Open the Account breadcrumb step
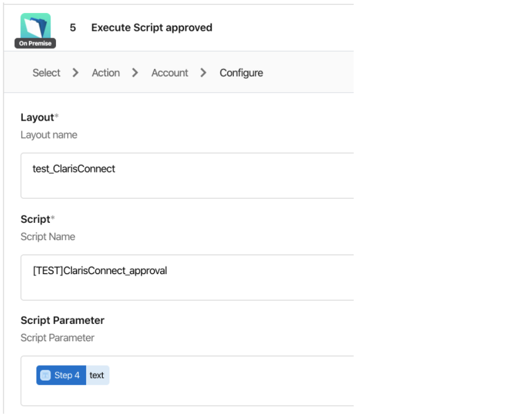The image size is (522, 420). 170,73
